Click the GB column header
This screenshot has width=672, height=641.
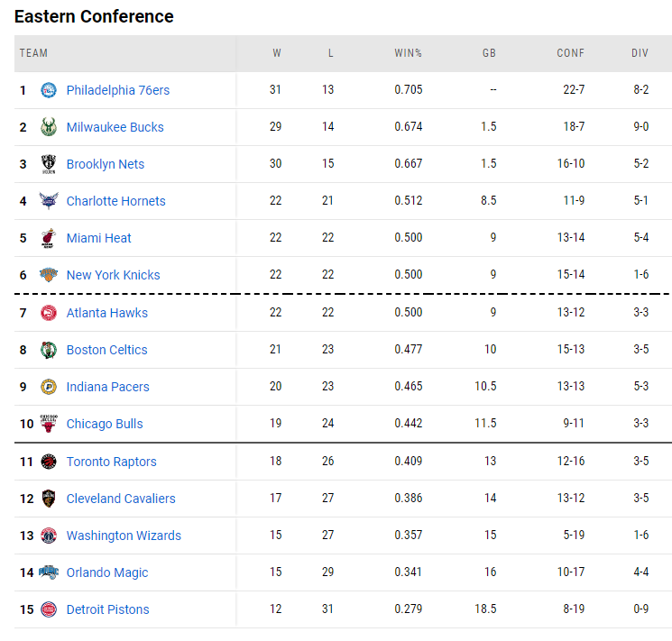(x=489, y=53)
